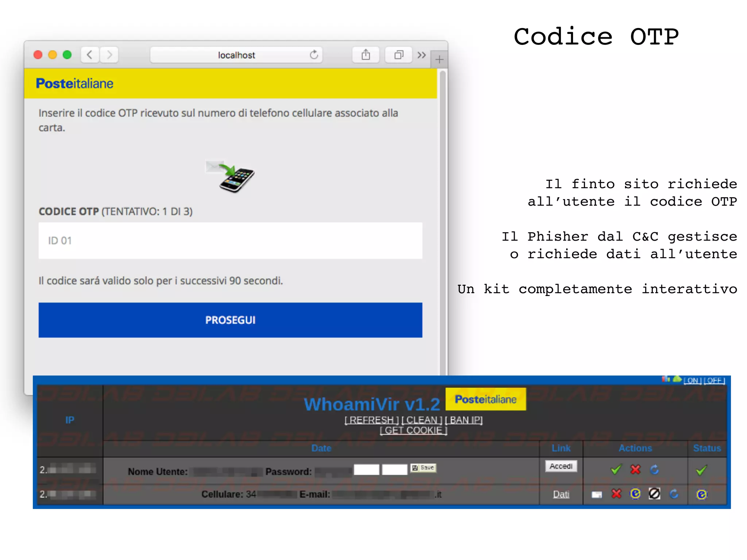Reject with red X in Accedi row
747x560 pixels.
(635, 470)
